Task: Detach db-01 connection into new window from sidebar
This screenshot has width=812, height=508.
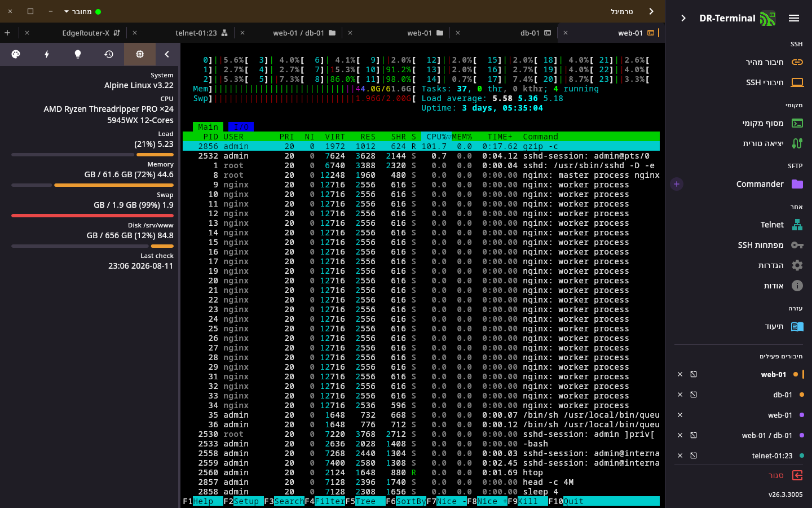Action: (x=694, y=395)
